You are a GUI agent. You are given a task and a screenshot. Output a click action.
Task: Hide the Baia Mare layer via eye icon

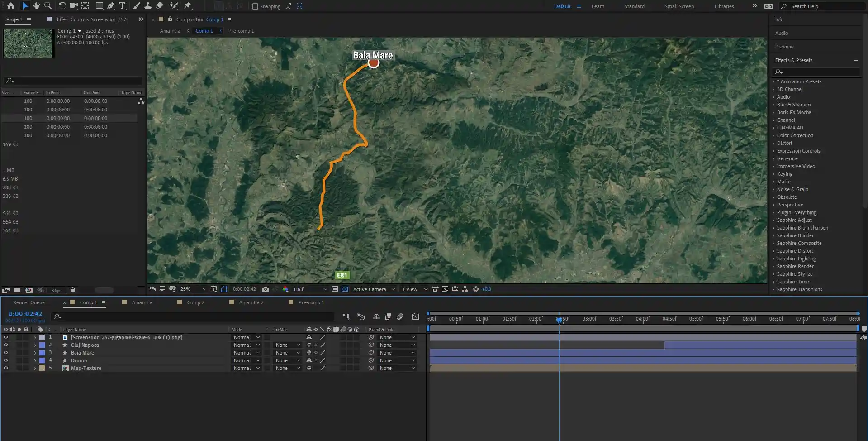point(6,353)
